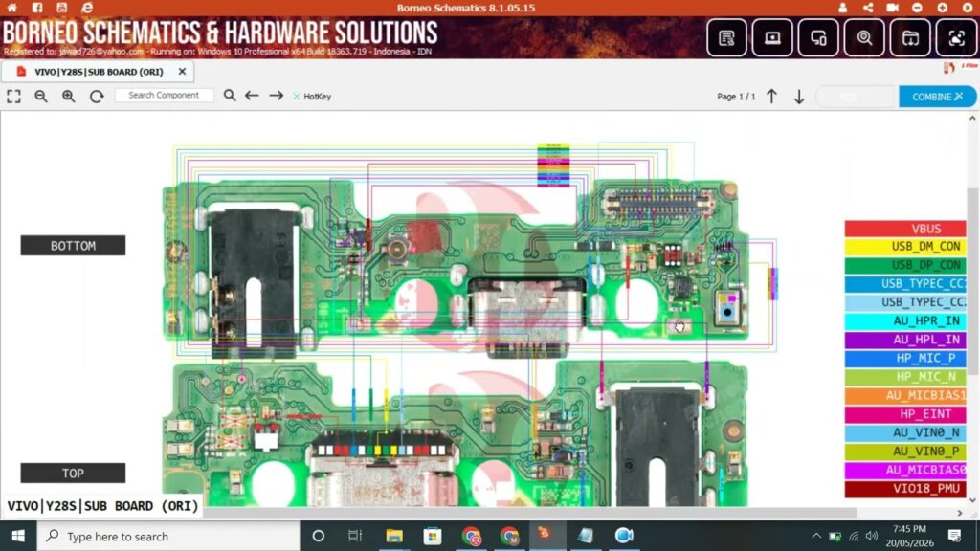The image size is (980, 551).
Task: Click the Windows taskbar search box
Action: [168, 536]
